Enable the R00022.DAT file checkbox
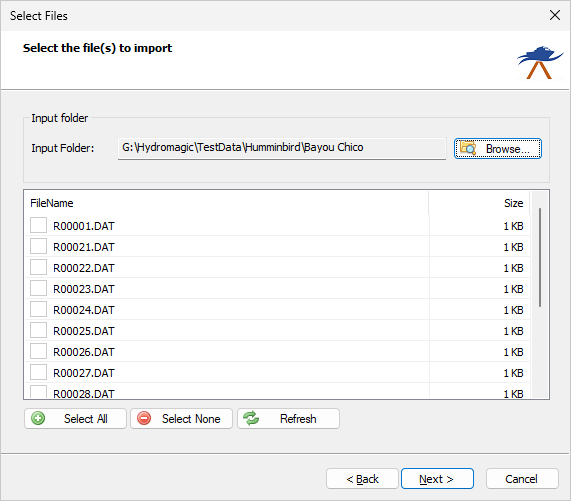Image resolution: width=571 pixels, height=501 pixels. [38, 267]
